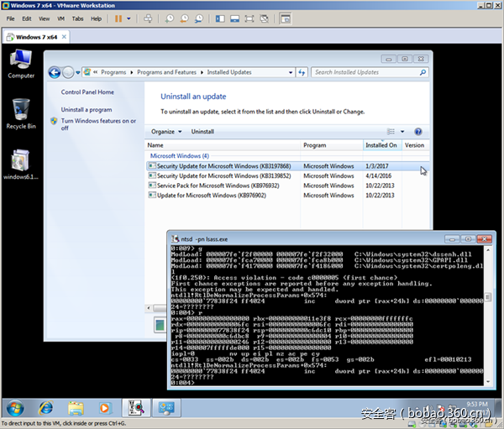Click the refresh button beside address bar
Screen dimensions: 504x429
pyautogui.click(x=302, y=72)
